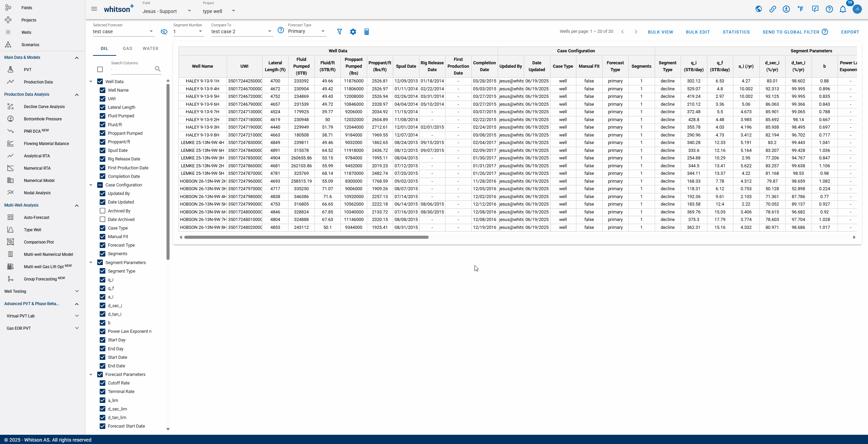
Task: Click the BULK EDIT button
Action: [698, 32]
